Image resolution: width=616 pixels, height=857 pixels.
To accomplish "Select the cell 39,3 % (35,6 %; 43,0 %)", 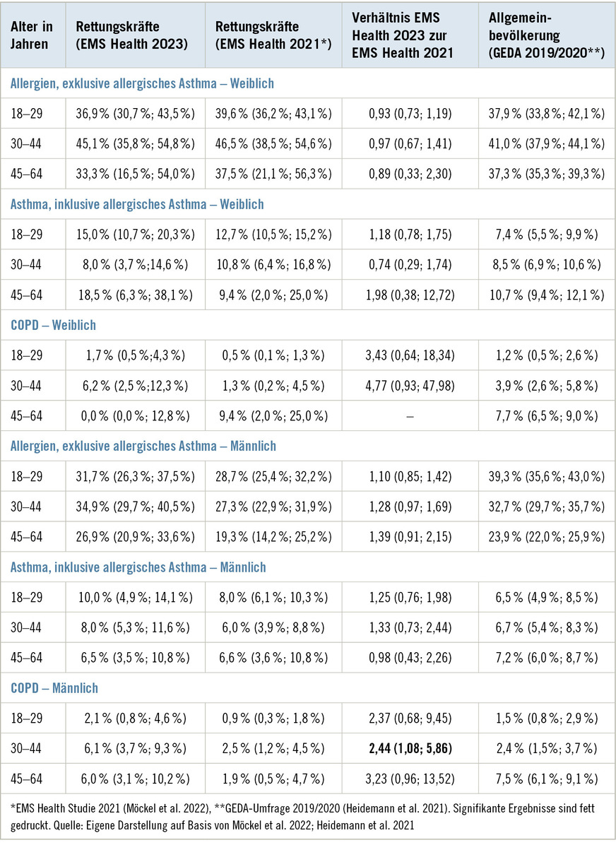I will [x=546, y=476].
